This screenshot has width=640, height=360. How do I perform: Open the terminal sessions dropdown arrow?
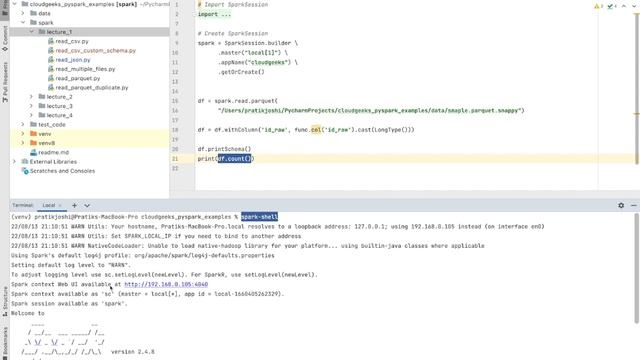click(87, 205)
